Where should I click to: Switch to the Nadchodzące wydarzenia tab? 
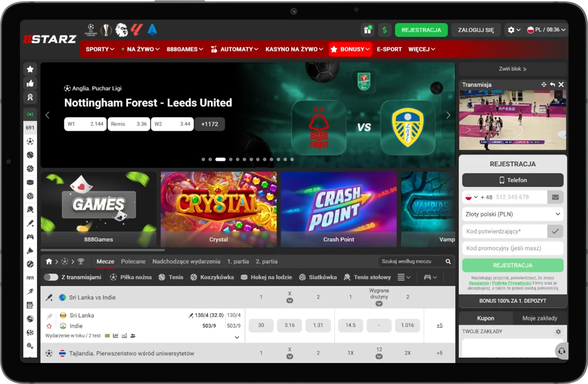click(186, 261)
